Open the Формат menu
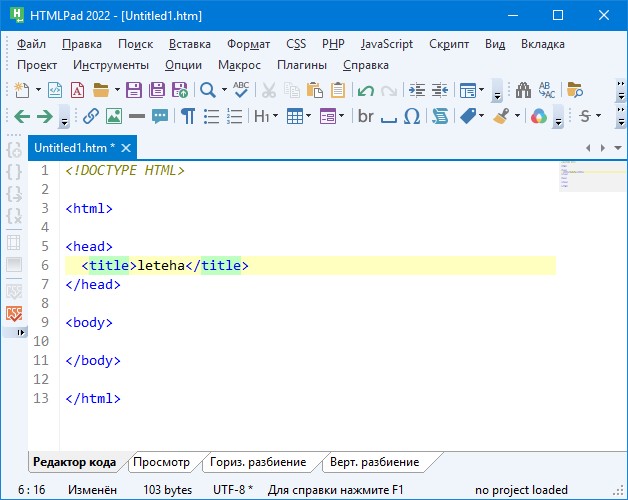This screenshot has width=628, height=500. tap(248, 44)
